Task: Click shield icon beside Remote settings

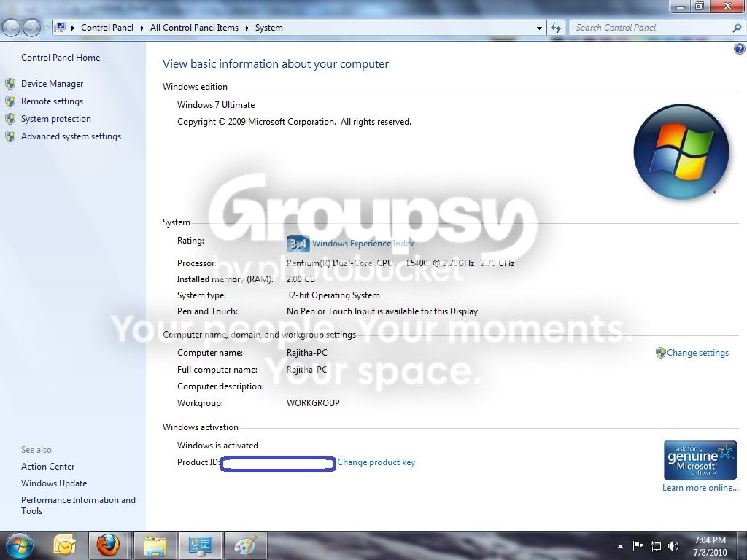Action: (10, 101)
